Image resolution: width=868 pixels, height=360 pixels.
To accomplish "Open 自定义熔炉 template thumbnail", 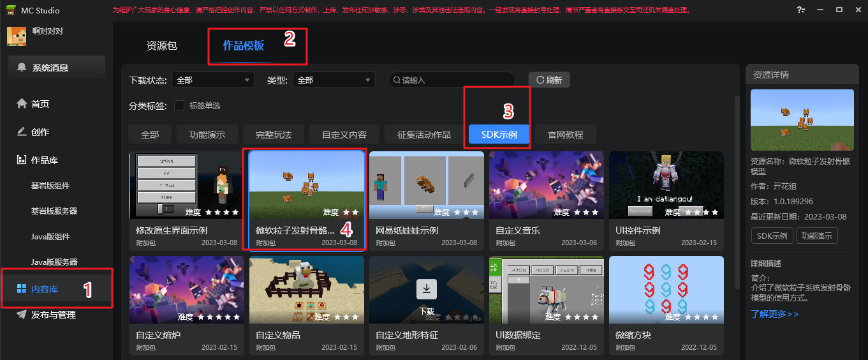I will point(187,290).
